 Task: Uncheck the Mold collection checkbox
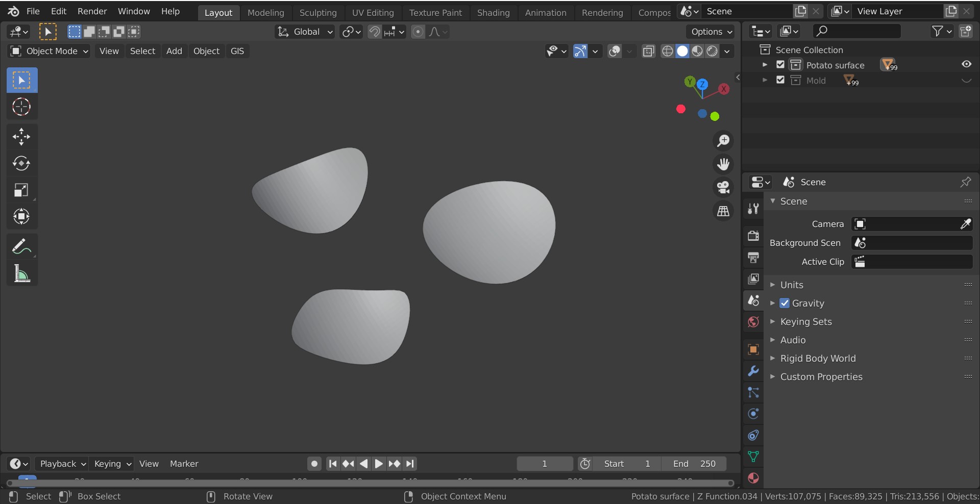tap(780, 80)
